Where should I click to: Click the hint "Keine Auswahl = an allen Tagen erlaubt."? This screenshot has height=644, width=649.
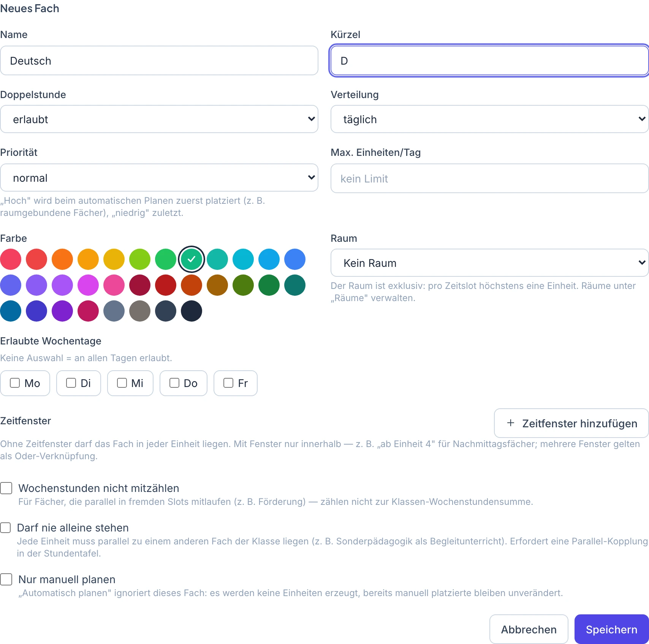click(86, 358)
